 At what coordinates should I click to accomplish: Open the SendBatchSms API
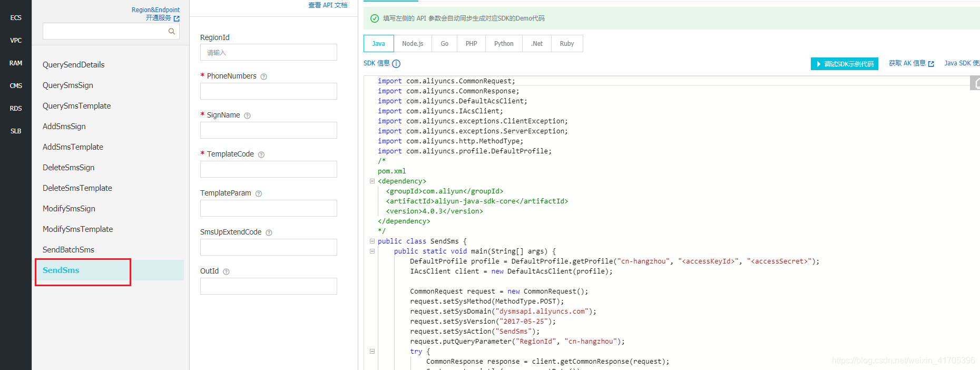click(68, 250)
